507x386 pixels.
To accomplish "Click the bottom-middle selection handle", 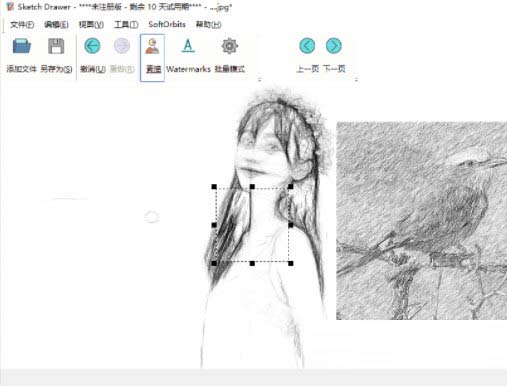I will [x=252, y=263].
